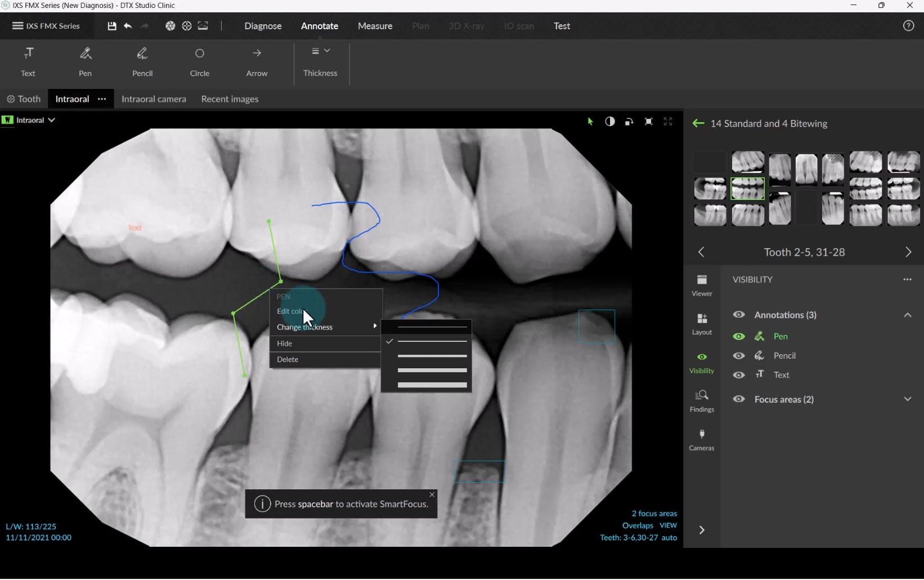
Task: Click the save icon in top bar
Action: coord(112,26)
